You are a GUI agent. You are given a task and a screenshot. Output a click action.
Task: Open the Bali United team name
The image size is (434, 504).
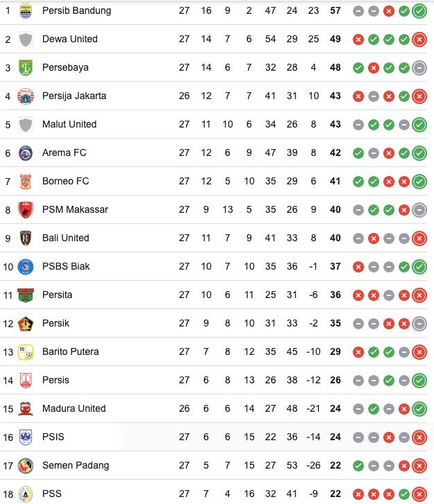pyautogui.click(x=66, y=238)
